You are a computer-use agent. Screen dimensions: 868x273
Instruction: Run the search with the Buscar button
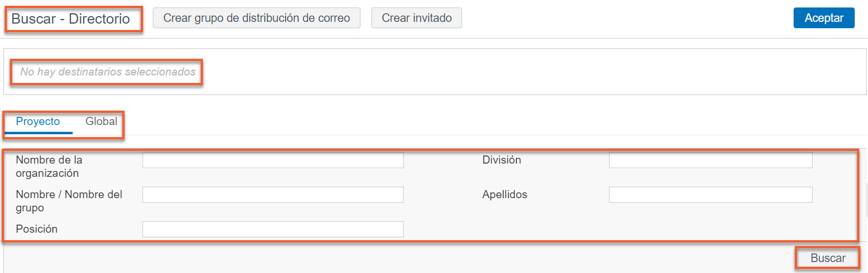click(828, 258)
